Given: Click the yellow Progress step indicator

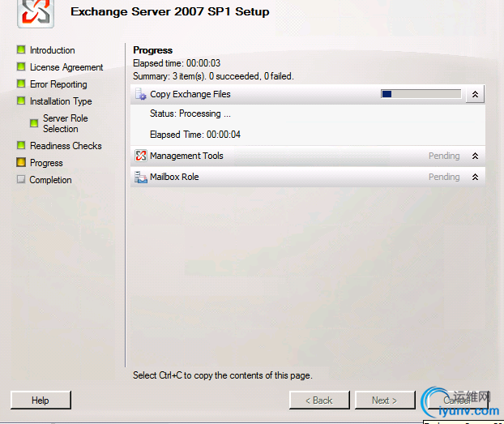Looking at the screenshot, I should [21, 162].
